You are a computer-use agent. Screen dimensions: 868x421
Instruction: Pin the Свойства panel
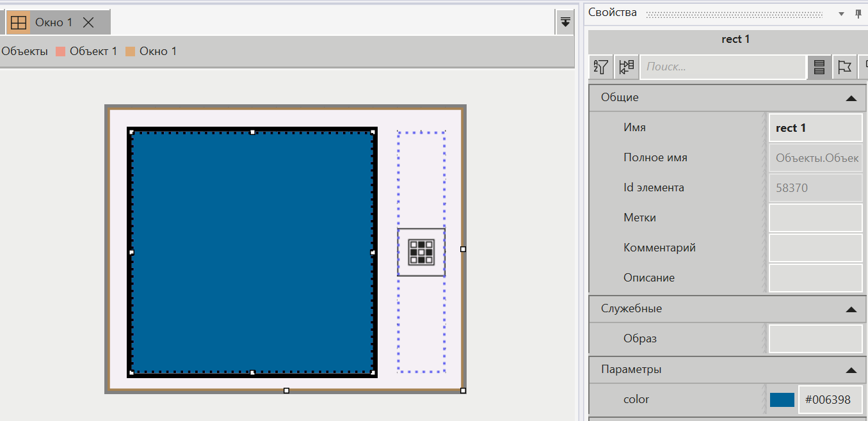click(x=858, y=13)
